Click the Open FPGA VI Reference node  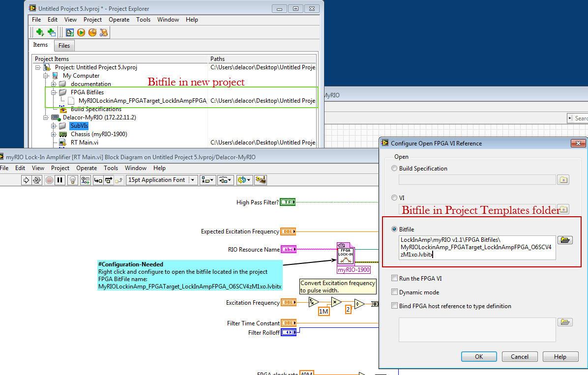click(346, 254)
